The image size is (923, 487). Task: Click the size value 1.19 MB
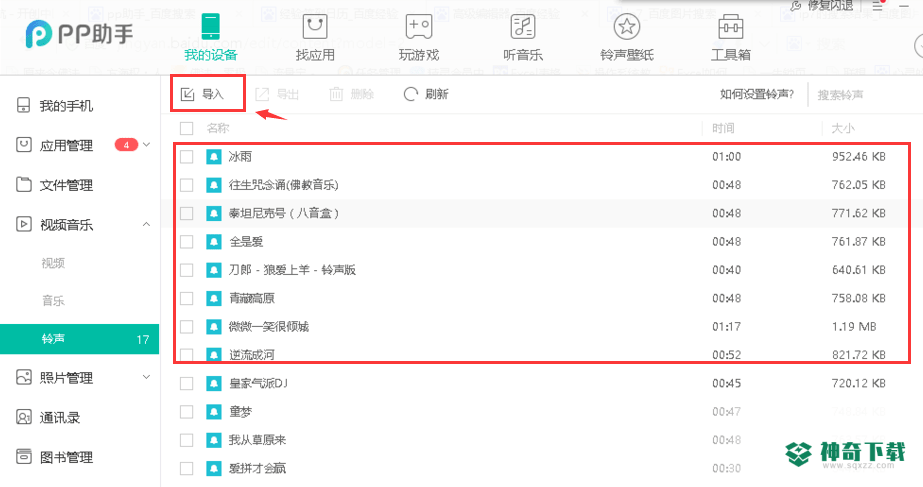(x=854, y=326)
